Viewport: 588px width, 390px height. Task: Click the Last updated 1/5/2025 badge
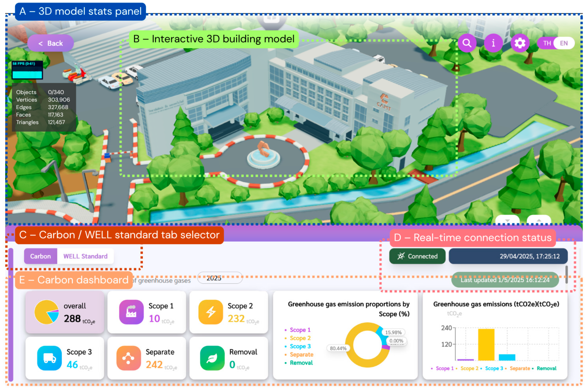(x=505, y=280)
